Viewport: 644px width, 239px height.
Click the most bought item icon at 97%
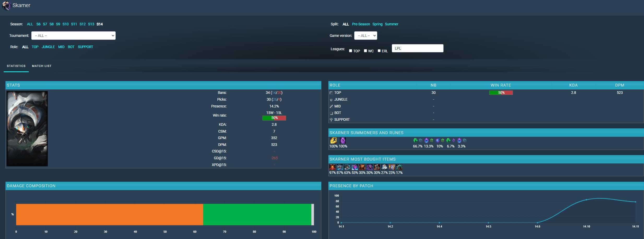[332, 167]
